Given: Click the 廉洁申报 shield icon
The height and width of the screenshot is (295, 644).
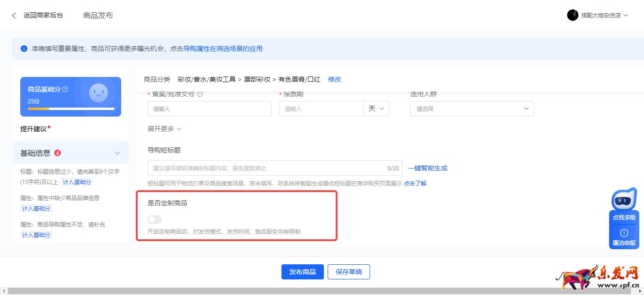Looking at the screenshot, I should click(x=623, y=232).
